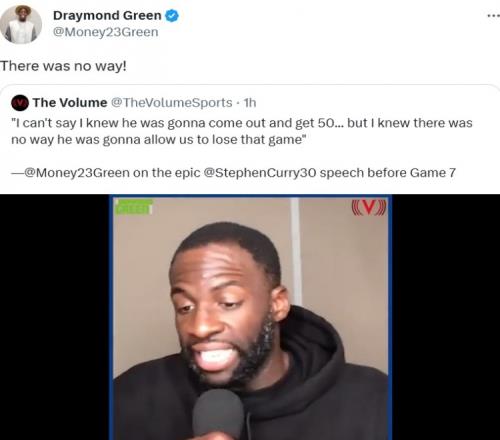
Task: Click The Volume avatar icon
Action: [x=20, y=103]
